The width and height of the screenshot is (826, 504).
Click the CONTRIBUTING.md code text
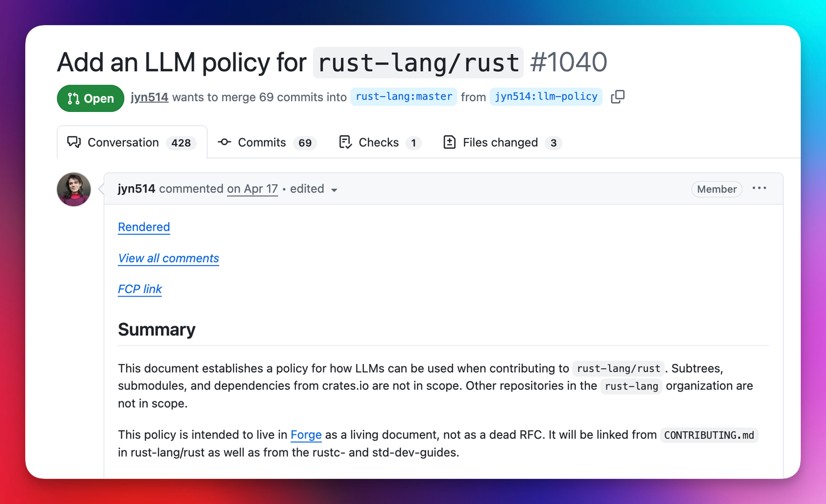pyautogui.click(x=709, y=435)
